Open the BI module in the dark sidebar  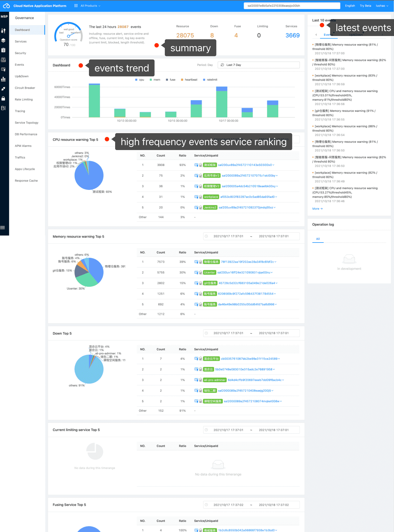coord(3,108)
